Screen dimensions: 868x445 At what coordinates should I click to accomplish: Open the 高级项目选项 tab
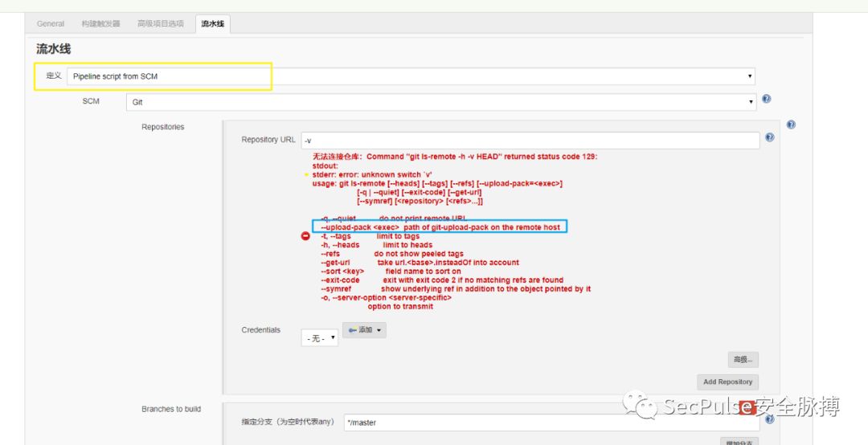click(161, 24)
